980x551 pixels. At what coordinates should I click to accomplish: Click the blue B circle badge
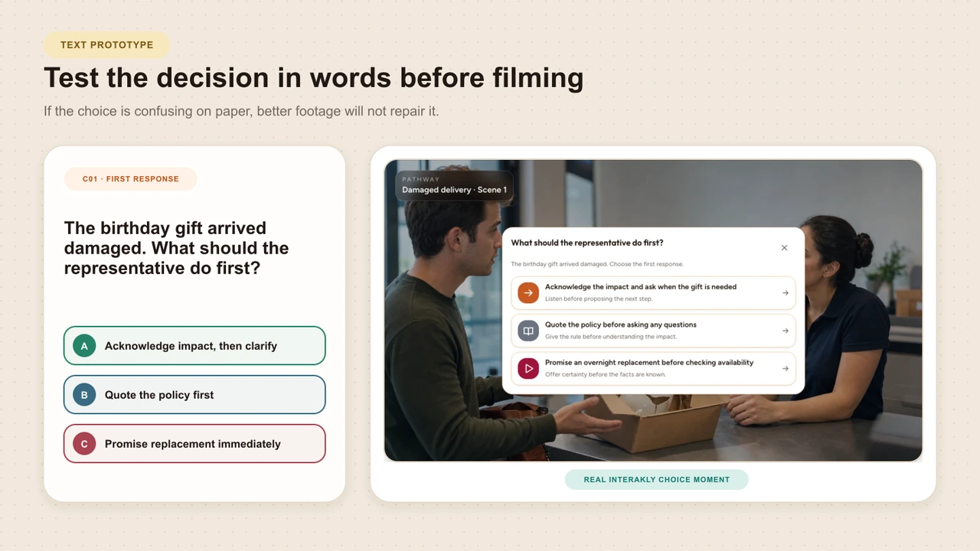84,395
